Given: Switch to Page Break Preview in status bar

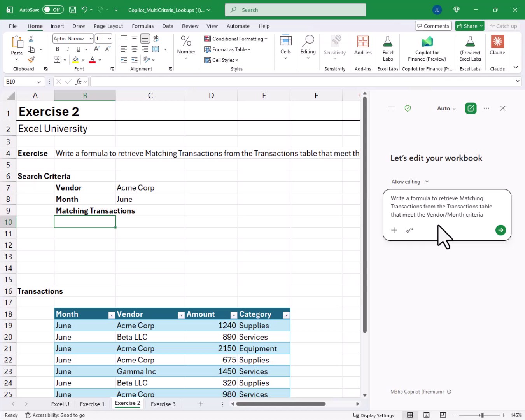Looking at the screenshot, I should [x=443, y=415].
